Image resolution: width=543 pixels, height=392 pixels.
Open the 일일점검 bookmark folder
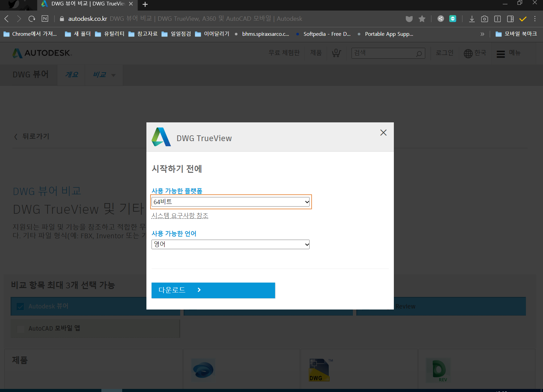click(x=176, y=34)
